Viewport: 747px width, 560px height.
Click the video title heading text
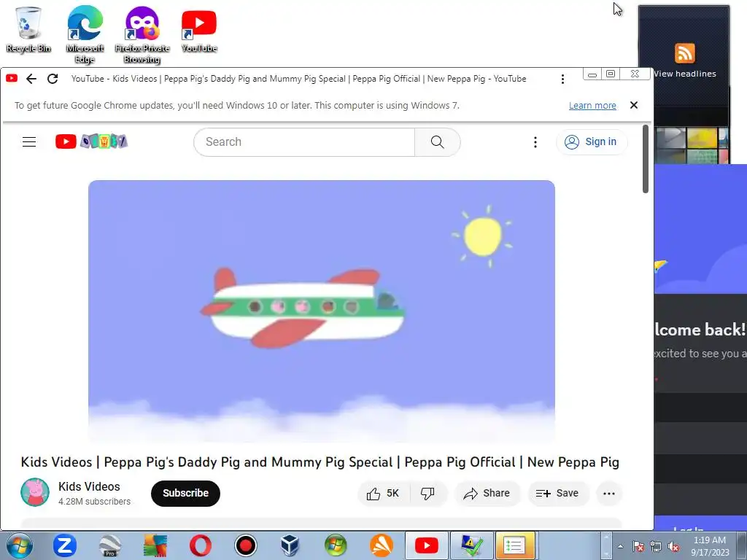(x=320, y=462)
